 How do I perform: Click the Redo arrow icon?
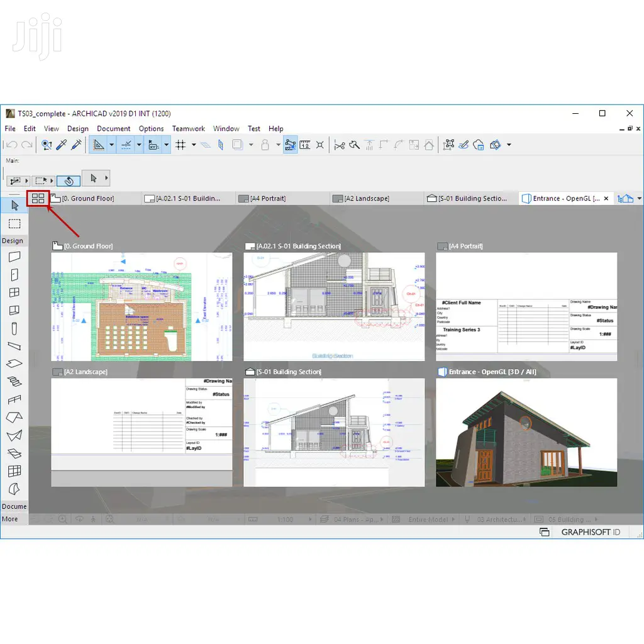click(26, 145)
